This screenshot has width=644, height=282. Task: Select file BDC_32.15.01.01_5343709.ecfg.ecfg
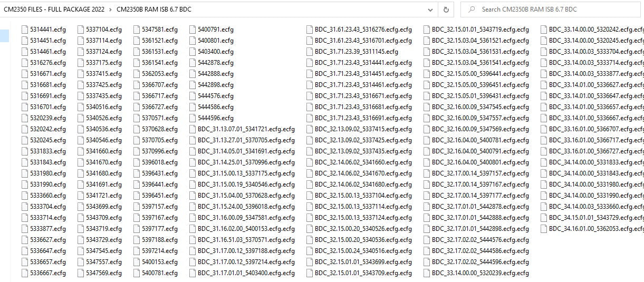click(363, 273)
